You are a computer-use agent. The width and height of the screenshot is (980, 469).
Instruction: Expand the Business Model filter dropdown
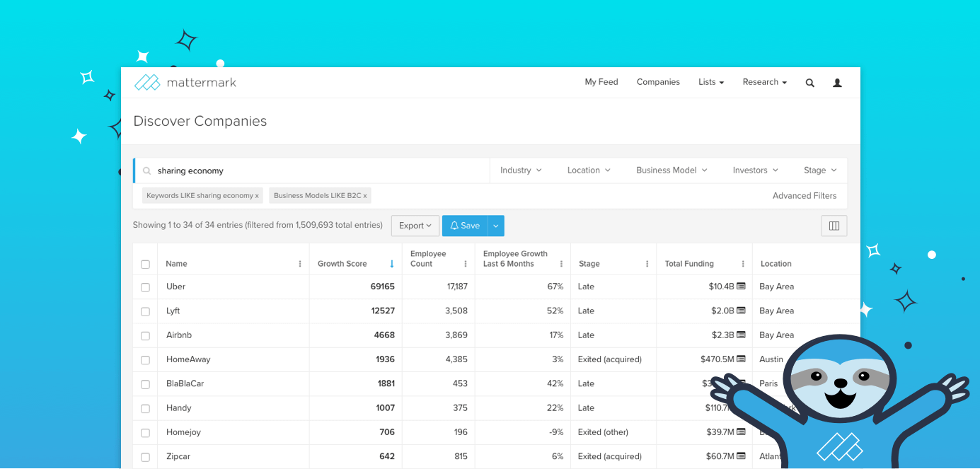[671, 170]
